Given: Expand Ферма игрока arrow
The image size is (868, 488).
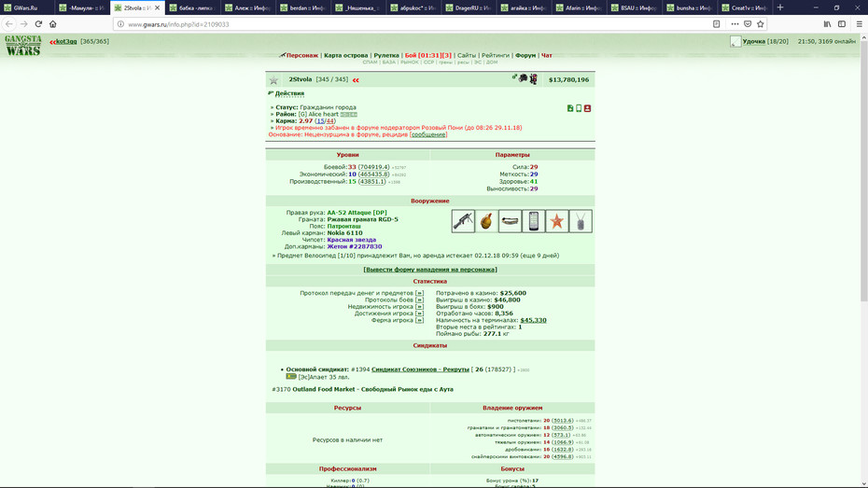Looking at the screenshot, I should [x=419, y=320].
